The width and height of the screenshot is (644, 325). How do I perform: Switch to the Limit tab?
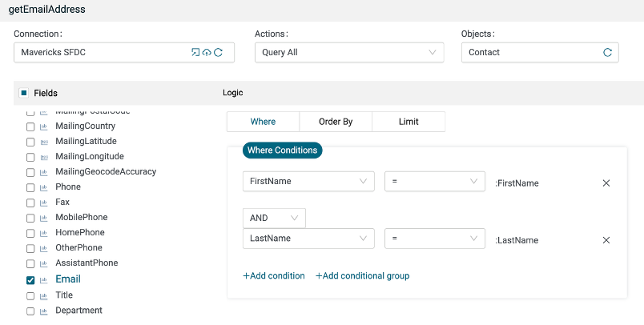(409, 122)
